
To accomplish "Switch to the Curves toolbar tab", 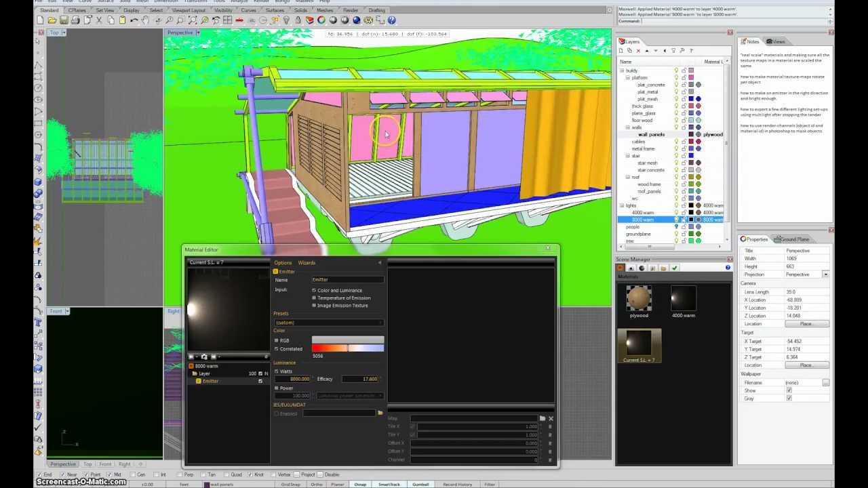I will [248, 10].
